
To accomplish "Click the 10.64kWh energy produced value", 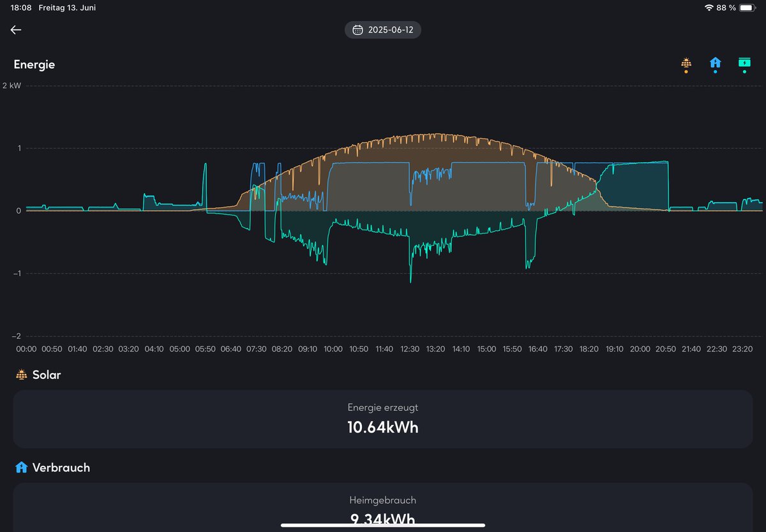I will pyautogui.click(x=383, y=427).
